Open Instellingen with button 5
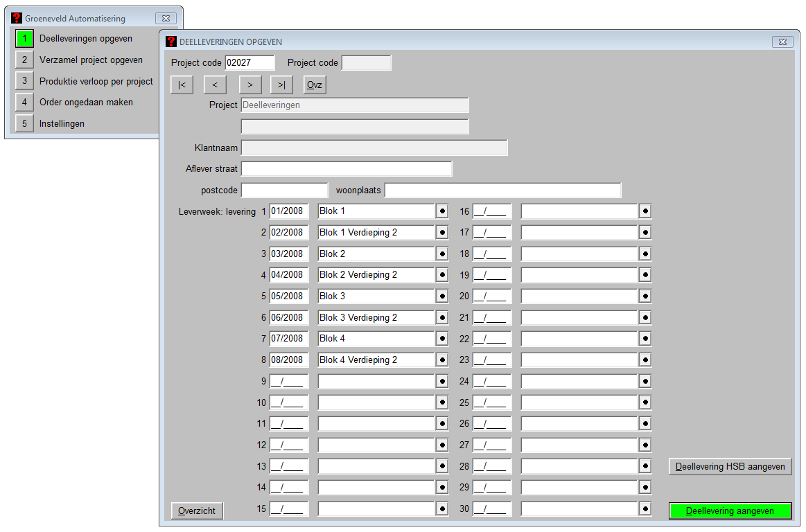 [x=24, y=124]
